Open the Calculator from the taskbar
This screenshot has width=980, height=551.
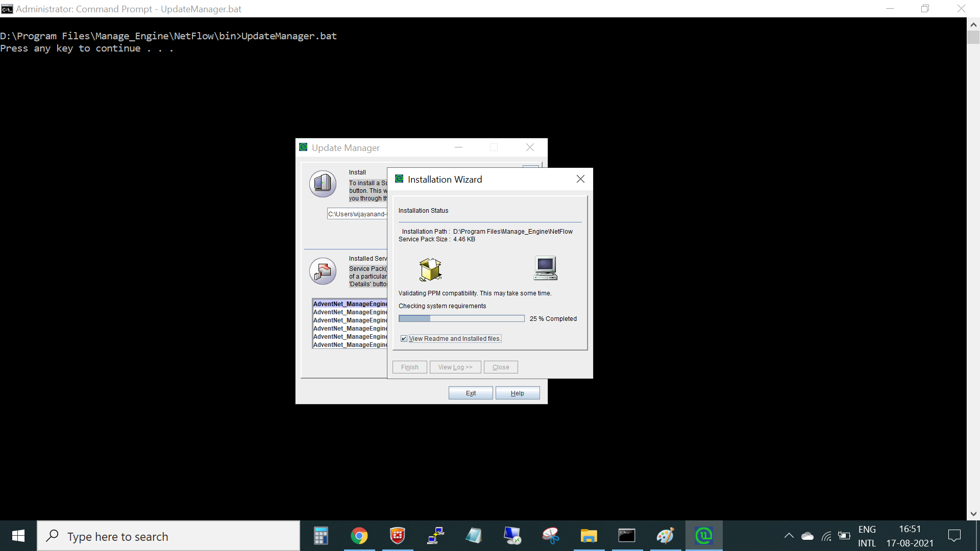click(x=321, y=536)
